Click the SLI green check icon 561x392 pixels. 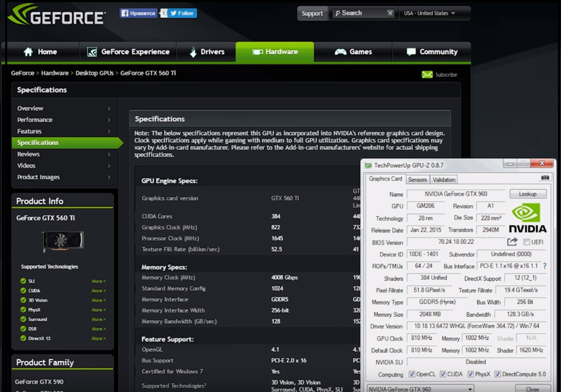(x=23, y=281)
